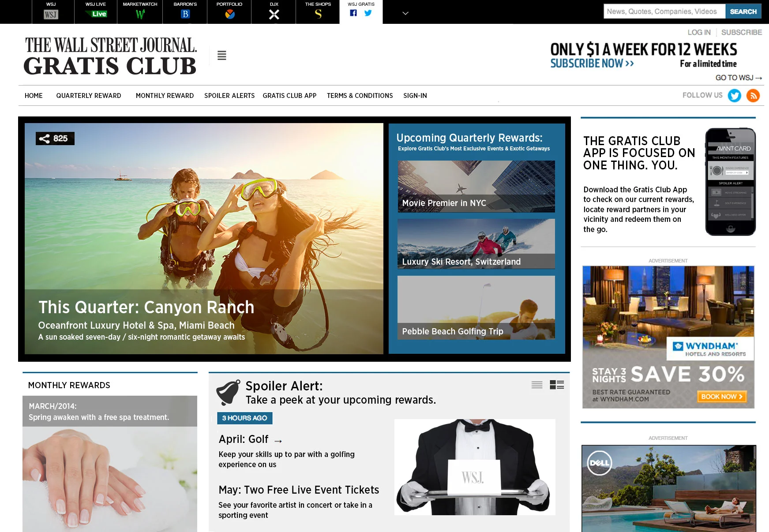This screenshot has height=532, width=769.
Task: Toggle spoiler alerts to list view
Action: 537,385
